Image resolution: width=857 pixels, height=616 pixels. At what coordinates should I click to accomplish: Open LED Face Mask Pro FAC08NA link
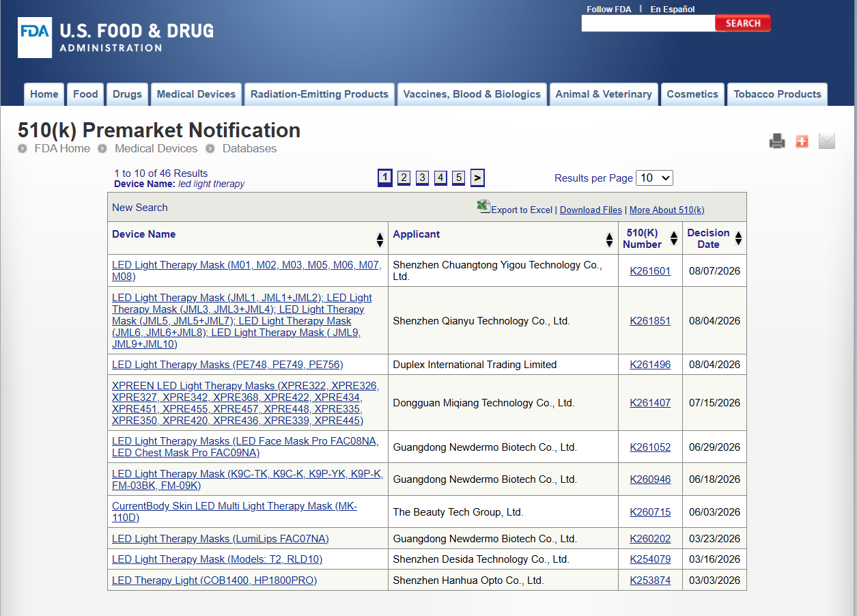pos(245,447)
